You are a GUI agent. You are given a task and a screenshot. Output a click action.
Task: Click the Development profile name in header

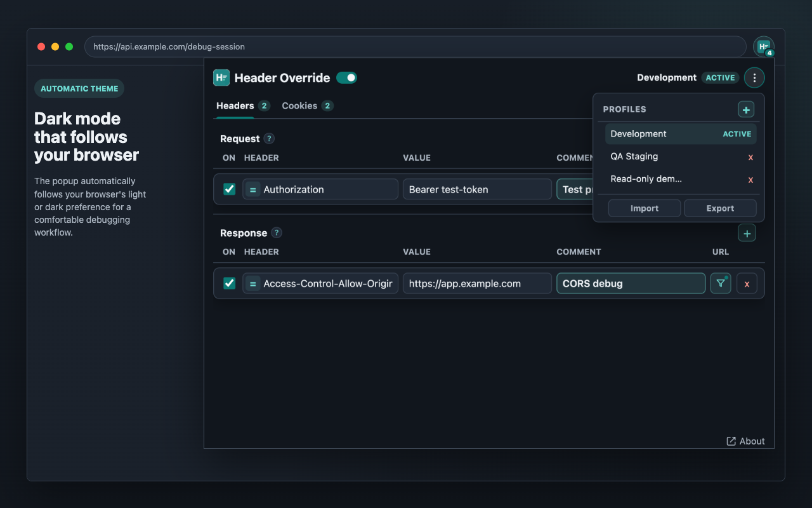pyautogui.click(x=667, y=77)
